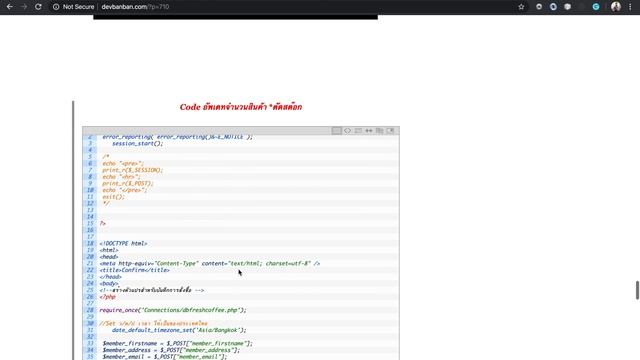Click the $member_firstname assignment line
This screenshot has width=640, height=360.
[x=177, y=344]
